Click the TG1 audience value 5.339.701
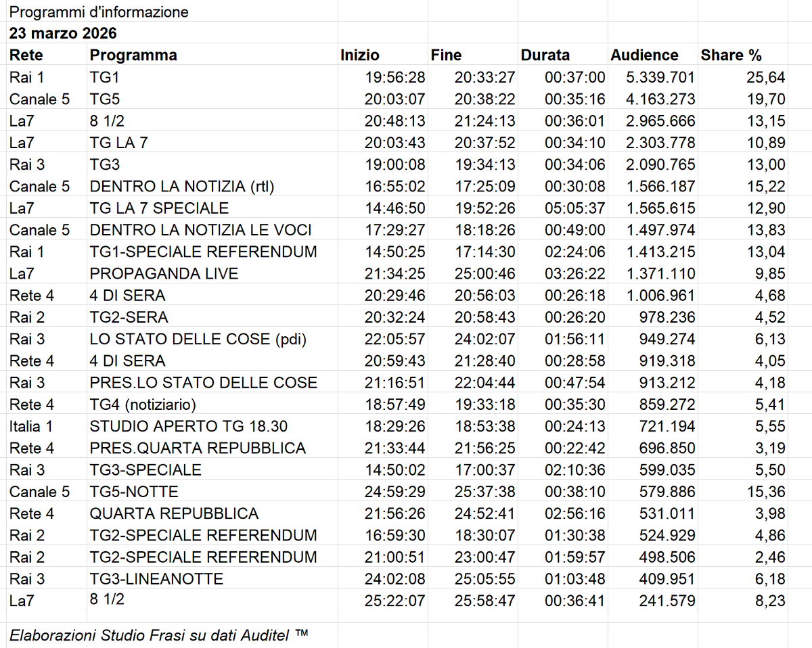 pos(660,77)
